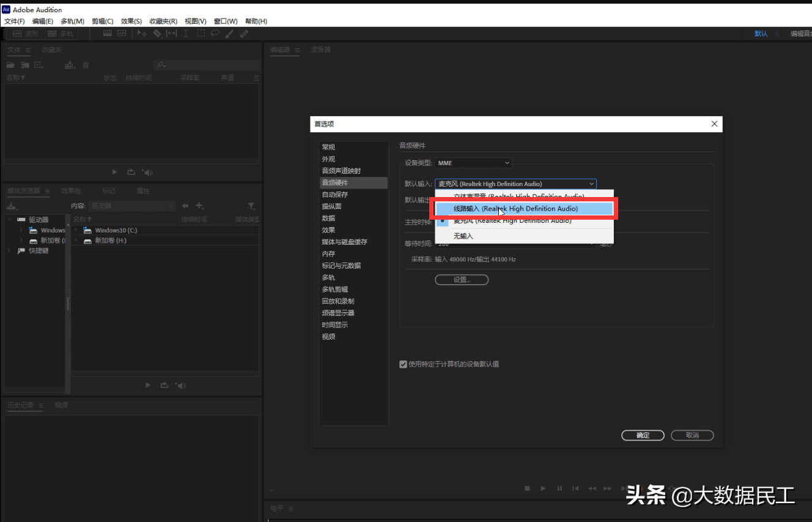Close the 首选项 dialog
The image size is (812, 522).
click(714, 124)
